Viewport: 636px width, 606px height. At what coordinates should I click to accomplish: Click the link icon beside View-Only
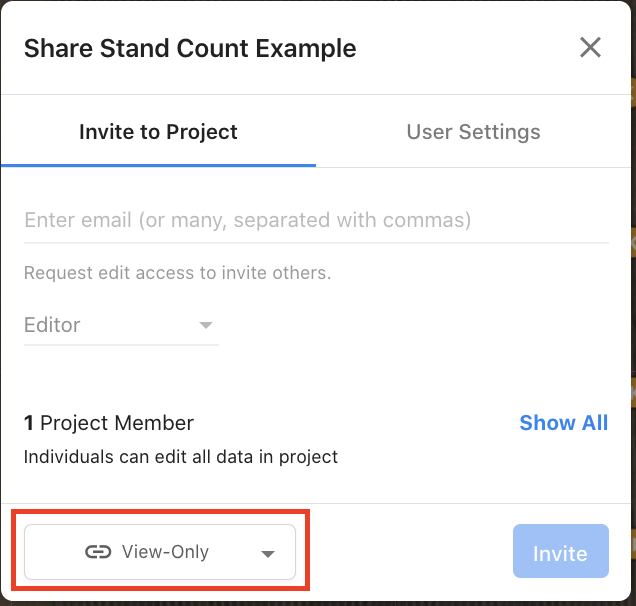point(98,552)
